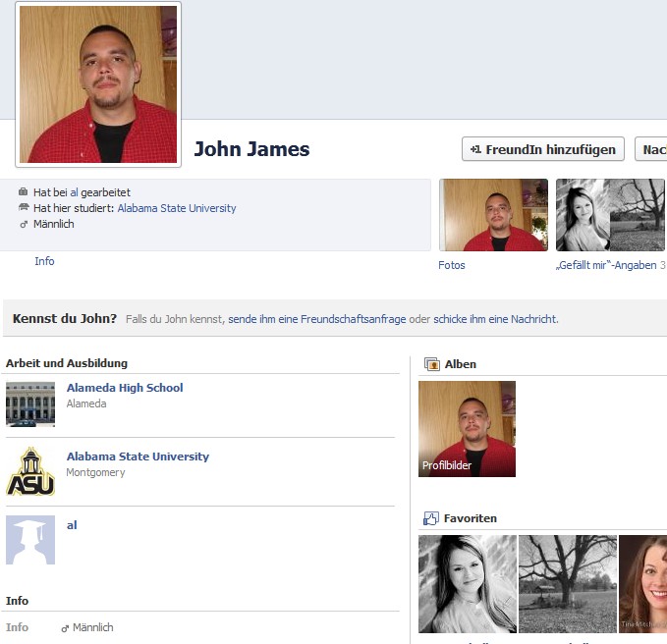Open the Alameda High School building thumbnail

coord(30,403)
